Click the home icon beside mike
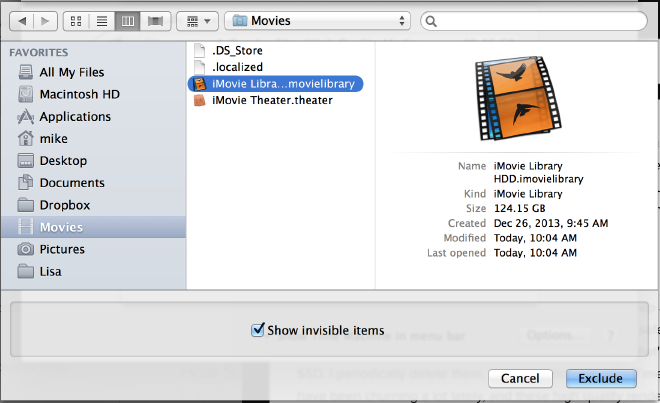Viewport: 660px width, 403px height. 26,138
